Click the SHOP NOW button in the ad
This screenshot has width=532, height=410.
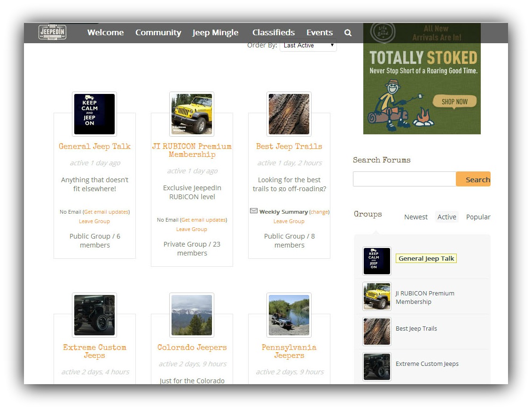(454, 101)
